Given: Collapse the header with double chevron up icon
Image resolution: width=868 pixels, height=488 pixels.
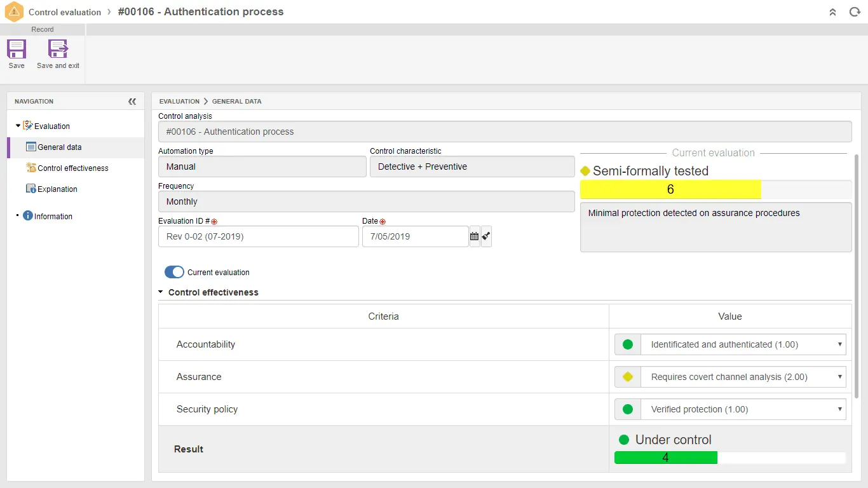Looking at the screenshot, I should (x=832, y=12).
